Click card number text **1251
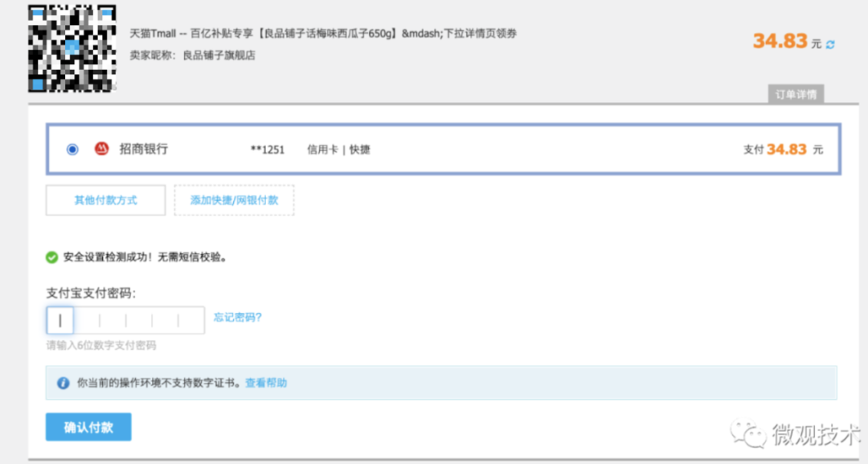Image resolution: width=868 pixels, height=464 pixels. click(268, 150)
